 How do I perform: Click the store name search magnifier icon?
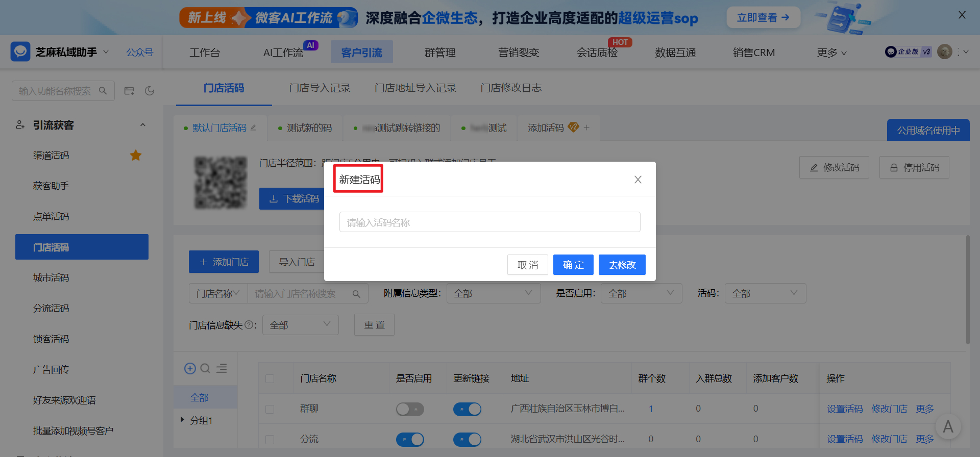click(x=356, y=294)
